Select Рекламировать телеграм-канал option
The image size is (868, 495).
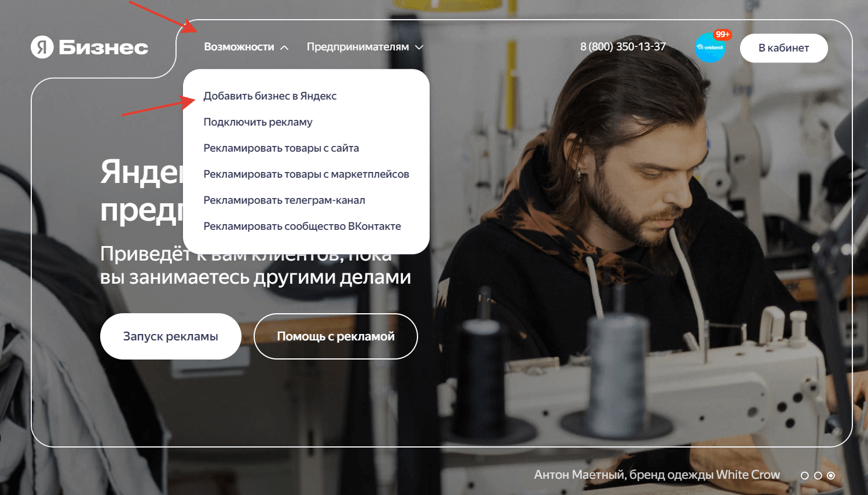click(284, 200)
